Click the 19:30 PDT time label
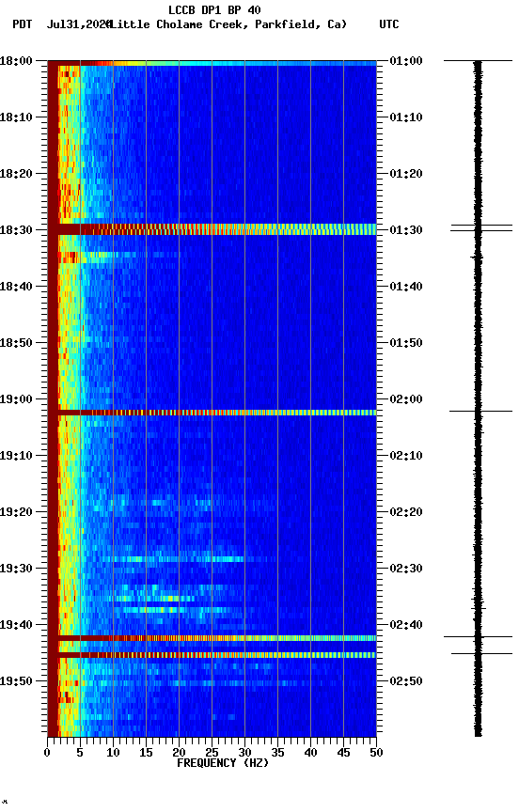Image resolution: width=519 pixels, height=812 pixels. point(16,570)
